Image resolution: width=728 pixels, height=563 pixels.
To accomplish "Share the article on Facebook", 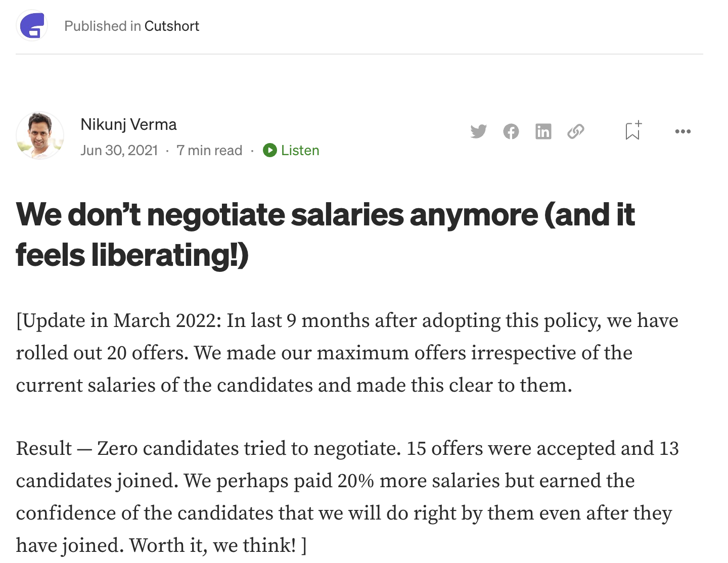I will click(x=511, y=131).
